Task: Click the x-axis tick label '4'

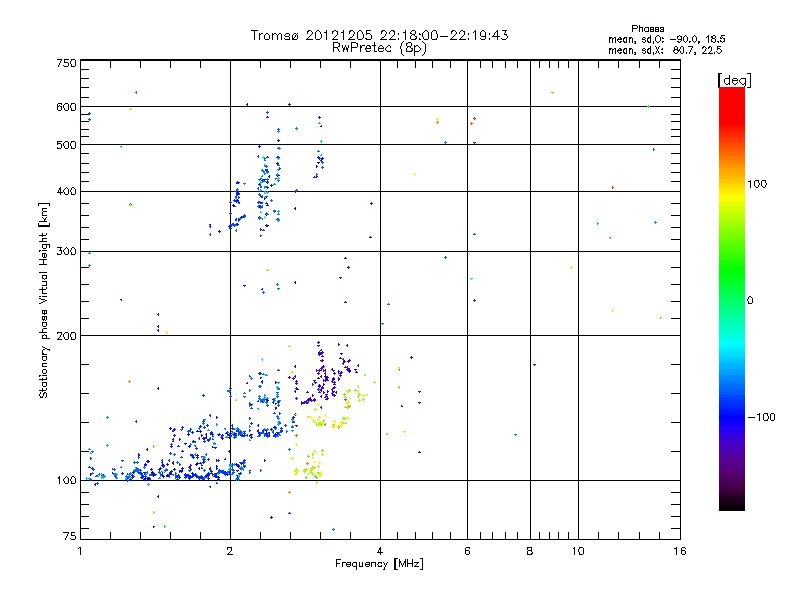Action: click(380, 551)
